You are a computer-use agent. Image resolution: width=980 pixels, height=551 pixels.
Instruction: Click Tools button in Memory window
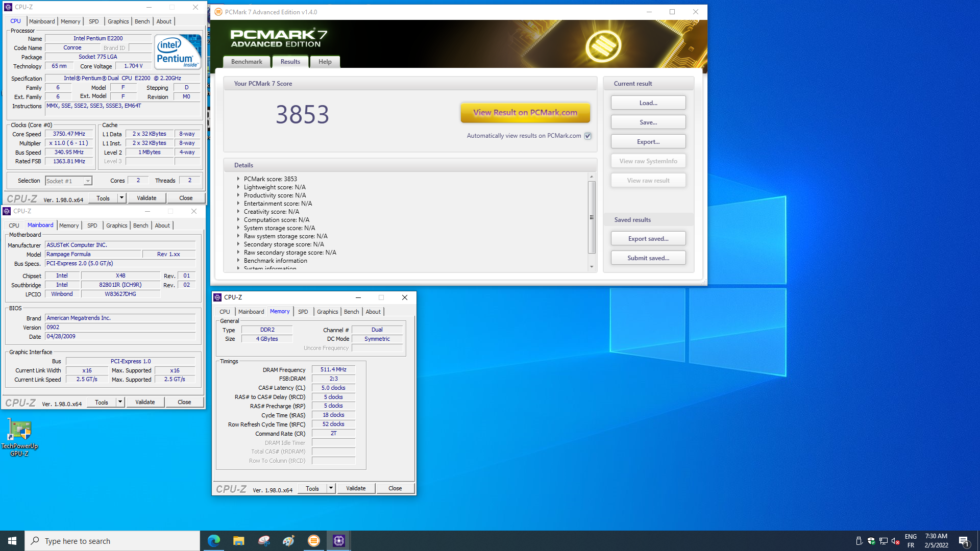click(312, 488)
